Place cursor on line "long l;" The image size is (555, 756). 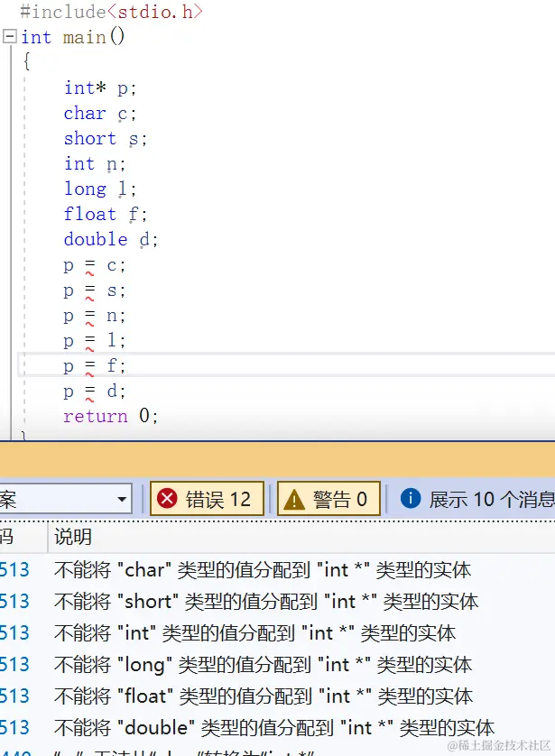tap(100, 189)
